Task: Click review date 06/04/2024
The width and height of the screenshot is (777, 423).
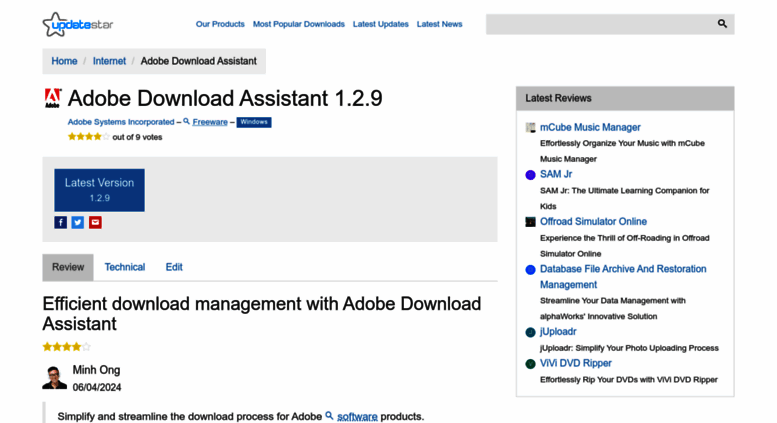Action: pyautogui.click(x=97, y=387)
